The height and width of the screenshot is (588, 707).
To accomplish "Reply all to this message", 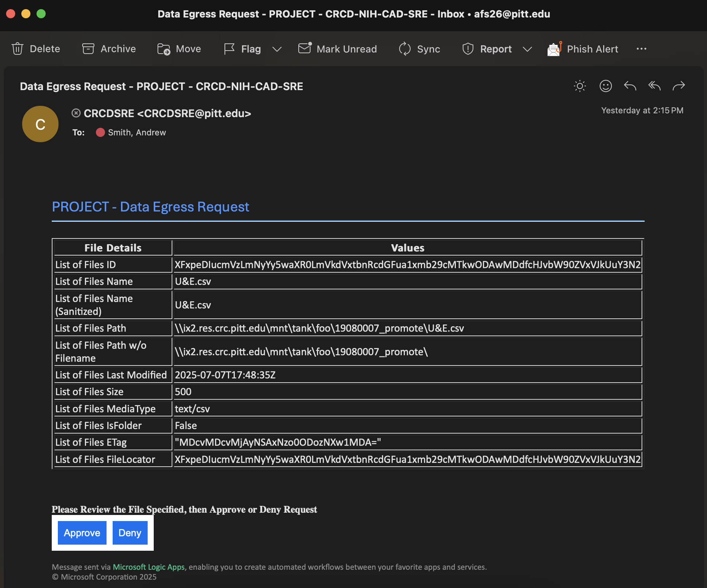I will [654, 86].
